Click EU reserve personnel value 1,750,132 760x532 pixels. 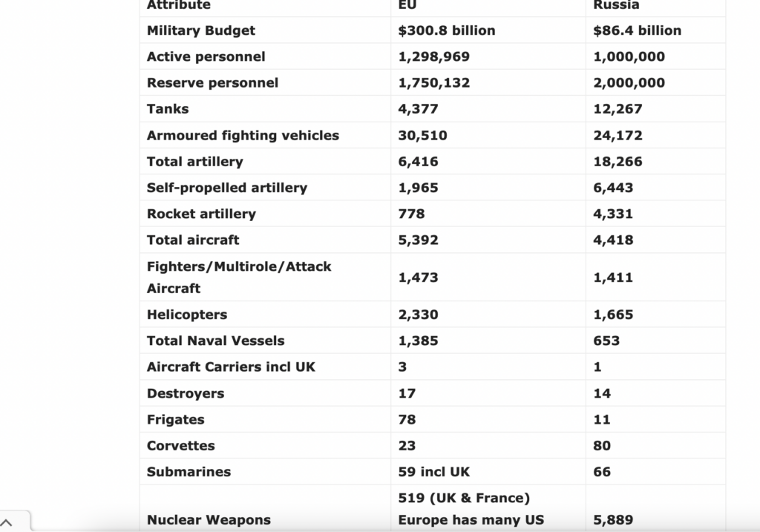click(x=434, y=82)
